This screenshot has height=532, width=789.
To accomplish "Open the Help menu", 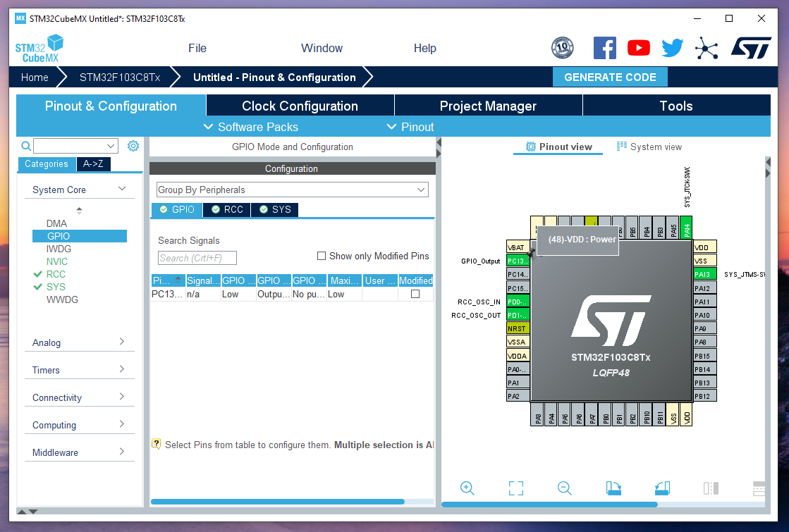I will [x=424, y=49].
